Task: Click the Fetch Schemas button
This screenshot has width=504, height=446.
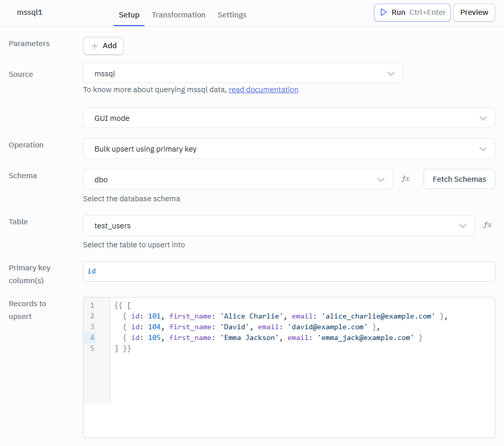Action: coord(459,179)
